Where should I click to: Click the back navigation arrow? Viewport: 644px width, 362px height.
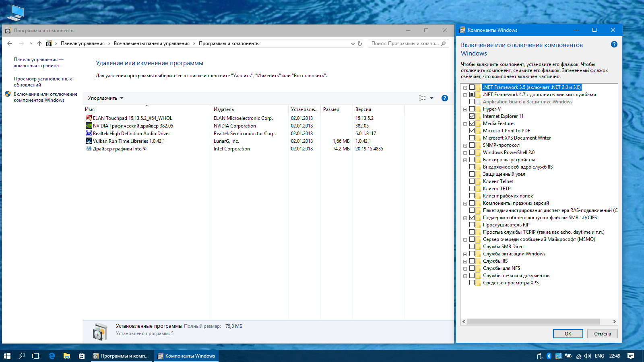point(10,43)
